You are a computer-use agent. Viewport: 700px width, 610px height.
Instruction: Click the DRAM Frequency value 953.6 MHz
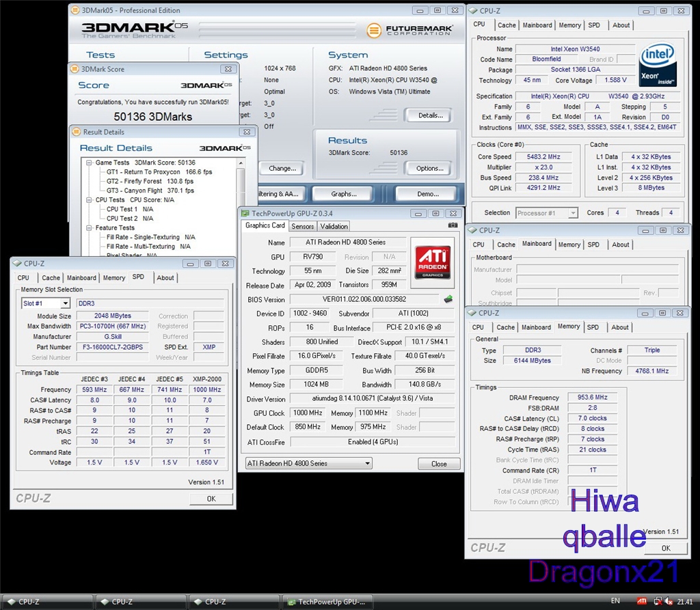coord(593,397)
